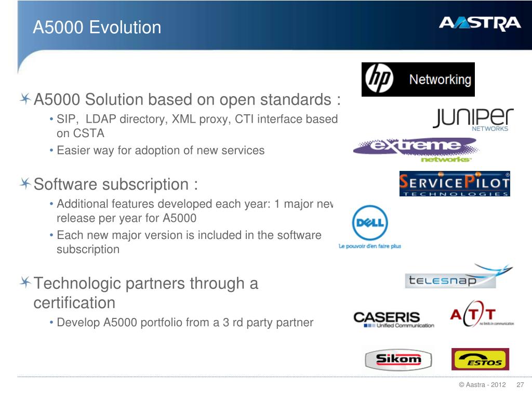Click the word 'certification'

74,303
